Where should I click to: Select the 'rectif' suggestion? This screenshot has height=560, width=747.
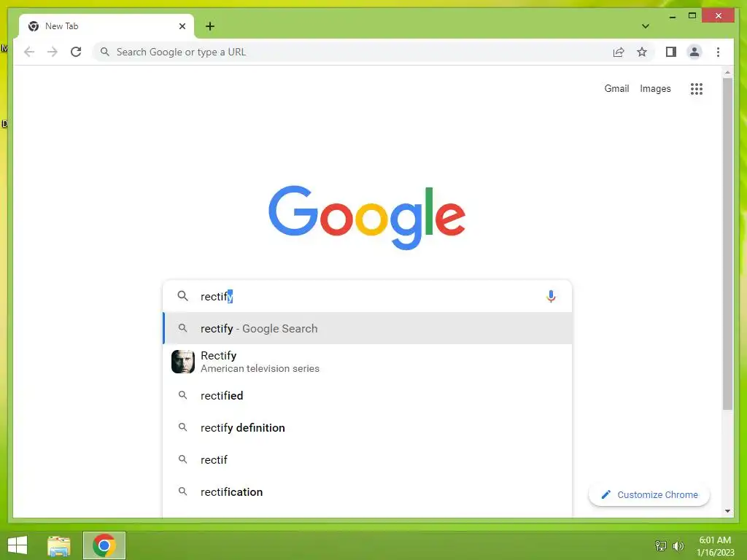pyautogui.click(x=368, y=459)
